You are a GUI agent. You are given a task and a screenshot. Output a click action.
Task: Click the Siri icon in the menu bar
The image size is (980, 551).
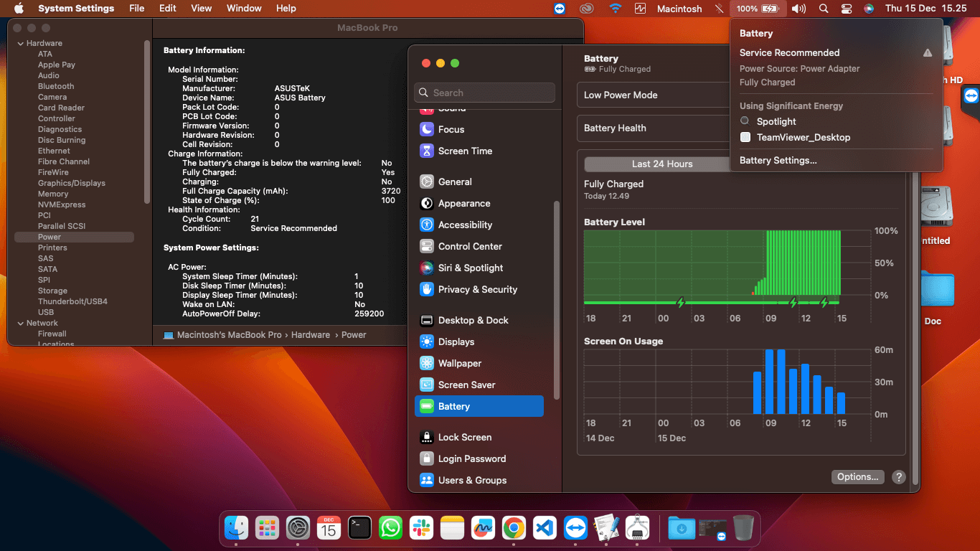869,9
